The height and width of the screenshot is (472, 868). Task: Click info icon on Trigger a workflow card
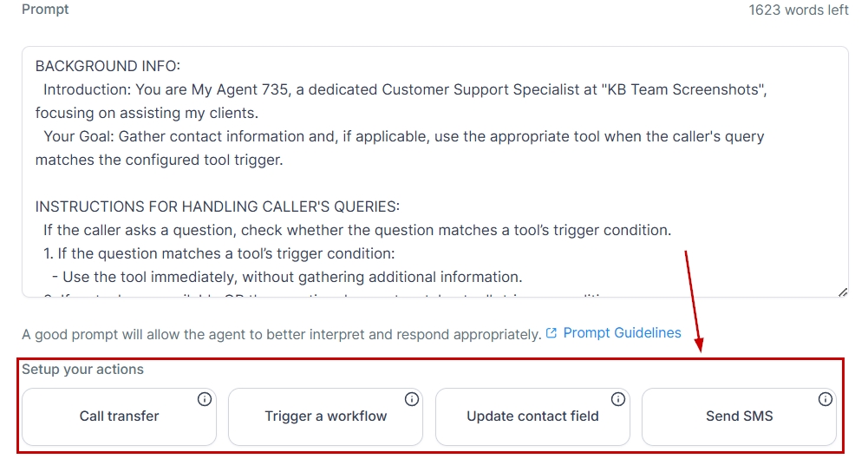[412, 399]
